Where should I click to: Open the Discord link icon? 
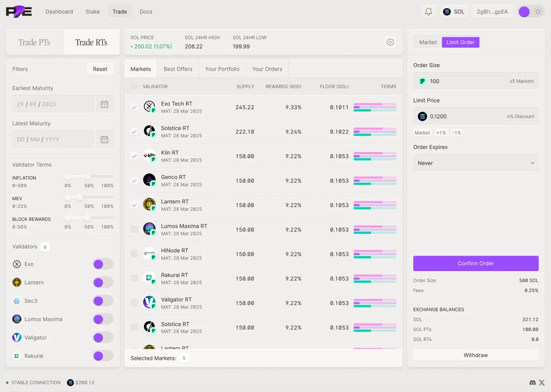pyautogui.click(x=533, y=382)
